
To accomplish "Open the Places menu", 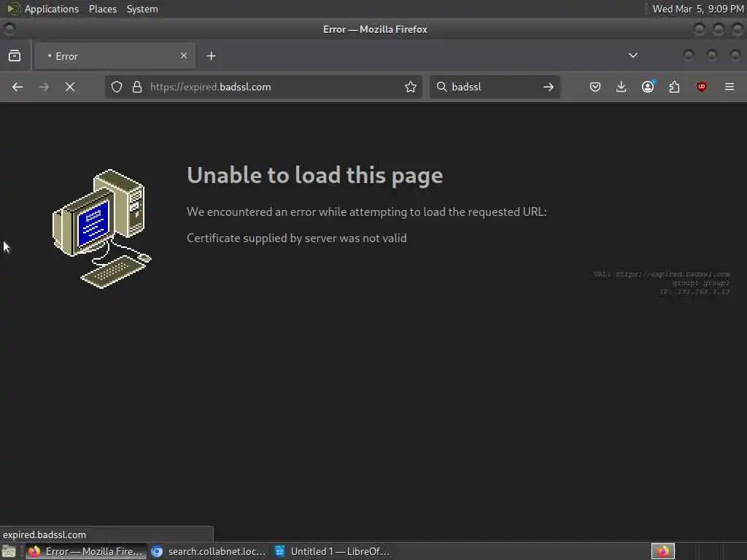I will coord(102,9).
